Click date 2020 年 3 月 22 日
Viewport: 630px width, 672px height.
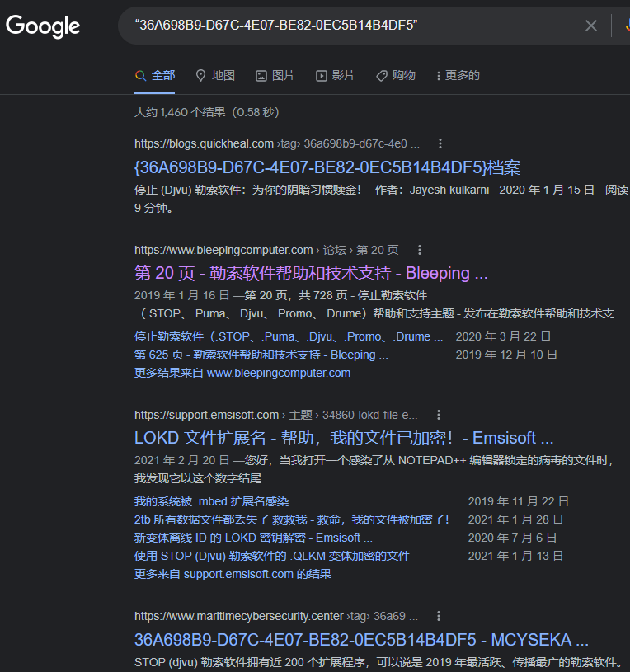(503, 337)
